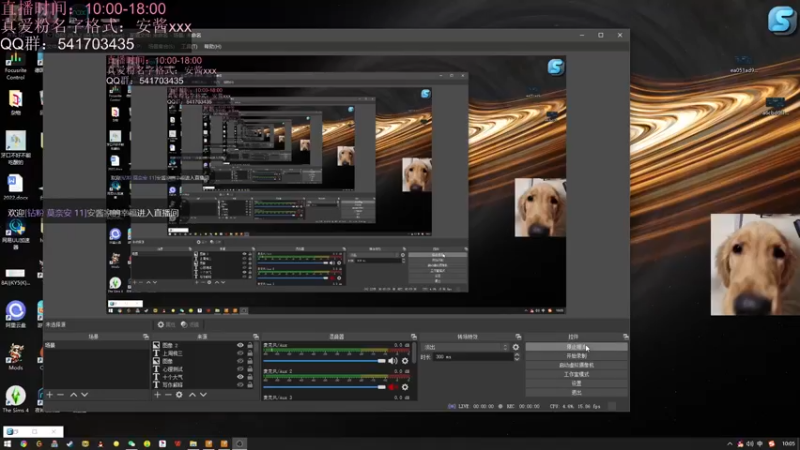
Task: Open the 工具(T) menu
Action: coord(188,46)
